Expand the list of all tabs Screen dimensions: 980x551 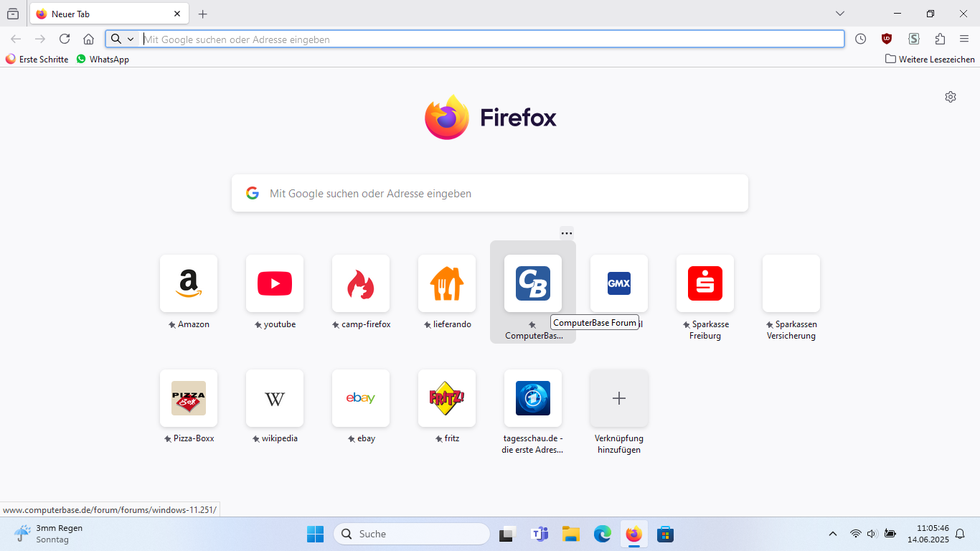pos(840,14)
